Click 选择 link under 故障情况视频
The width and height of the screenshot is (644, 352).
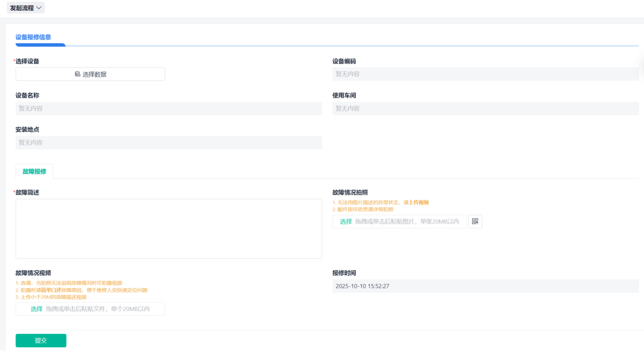click(36, 309)
